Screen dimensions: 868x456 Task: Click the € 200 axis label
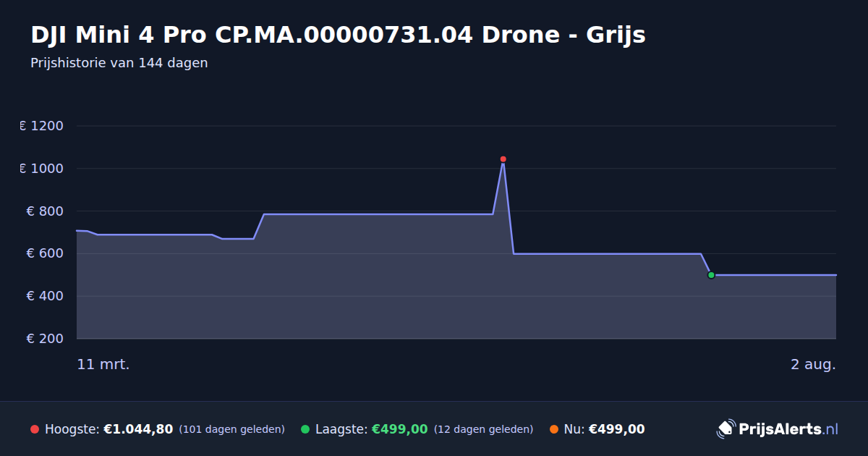[46, 339]
